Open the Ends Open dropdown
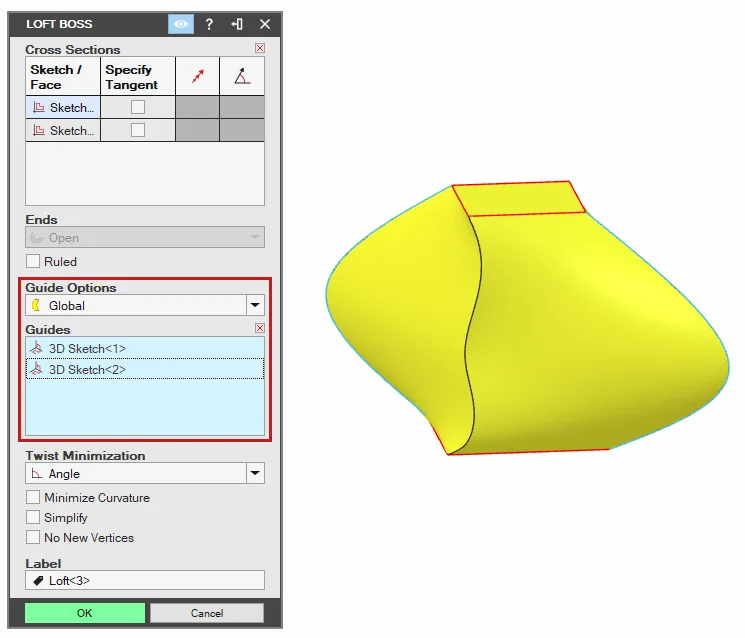 (x=145, y=237)
